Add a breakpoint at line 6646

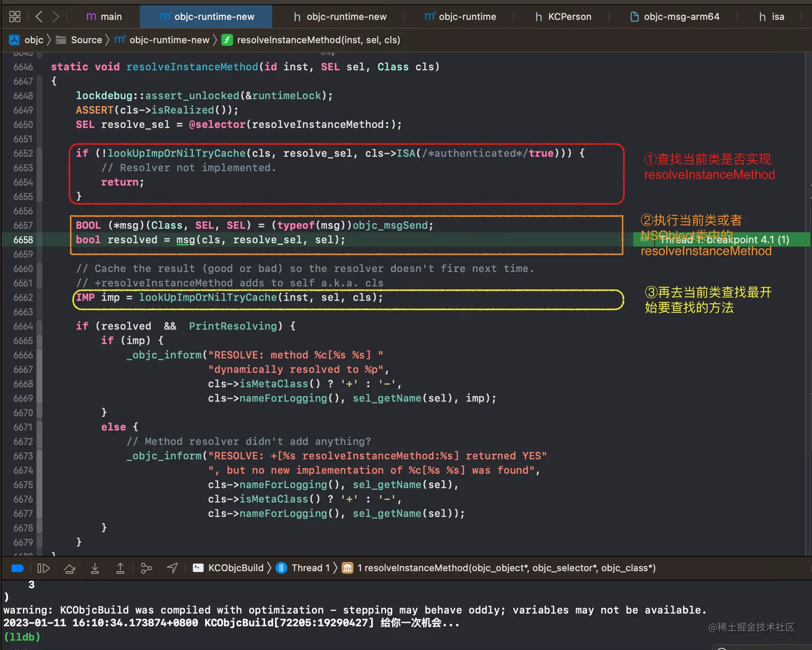(23, 67)
